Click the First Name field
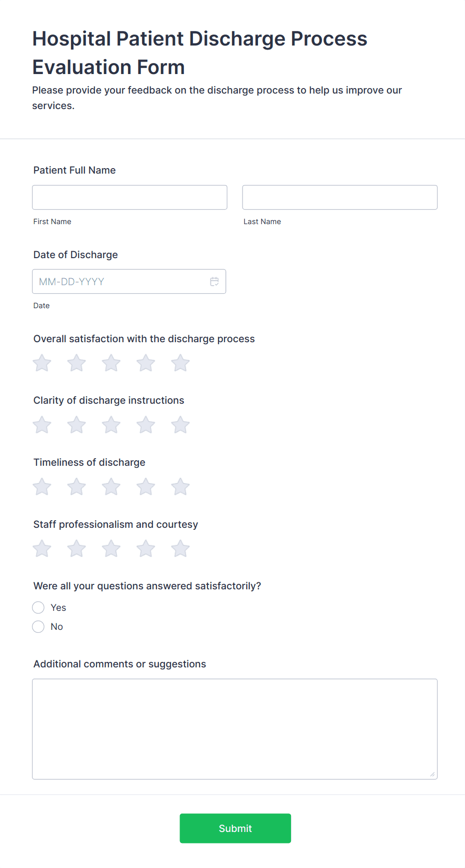Image resolution: width=465 pixels, height=868 pixels. 129,197
